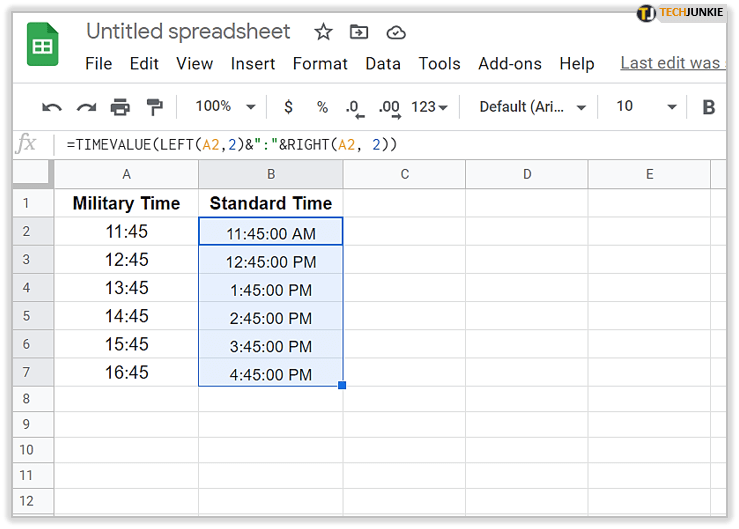Click the move to folder icon

tap(359, 32)
